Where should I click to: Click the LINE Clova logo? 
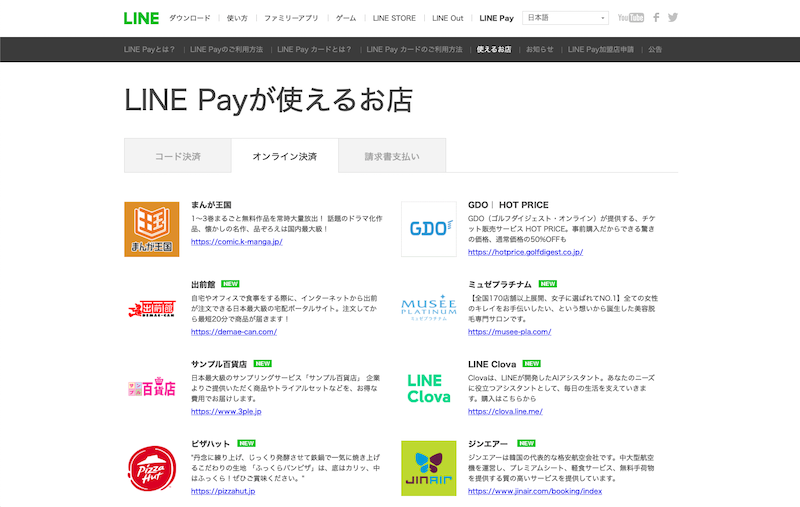tap(428, 388)
